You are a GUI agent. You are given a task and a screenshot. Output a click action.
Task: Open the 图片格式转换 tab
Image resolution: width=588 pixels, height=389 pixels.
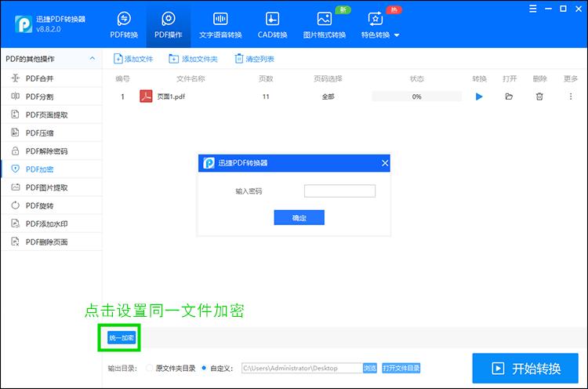click(325, 25)
